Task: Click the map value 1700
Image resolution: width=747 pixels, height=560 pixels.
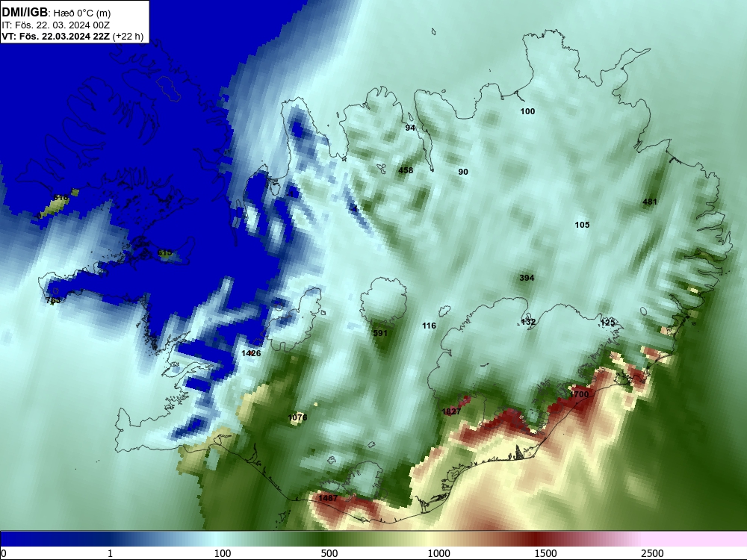Action: pyautogui.click(x=580, y=394)
